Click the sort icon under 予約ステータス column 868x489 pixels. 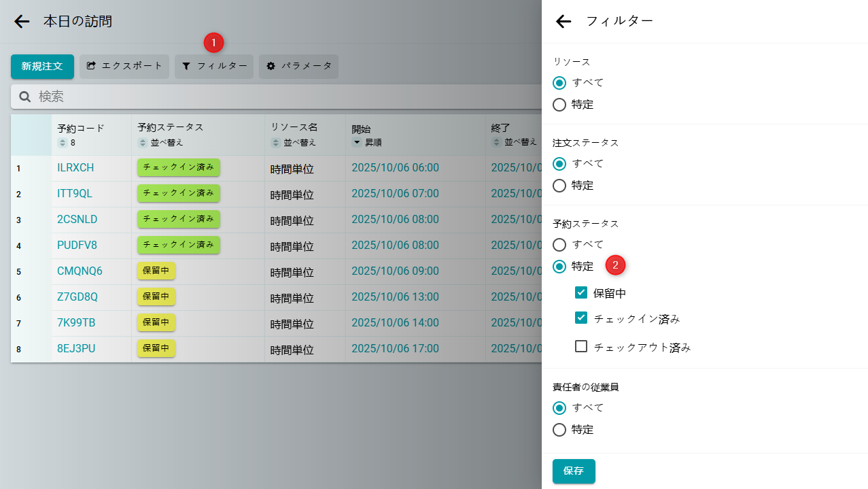click(143, 143)
